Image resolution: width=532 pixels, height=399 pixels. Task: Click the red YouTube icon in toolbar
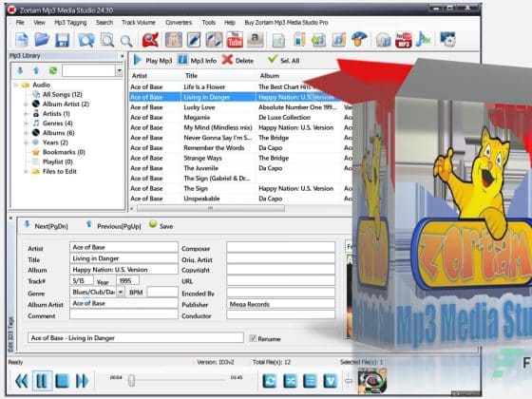click(x=235, y=40)
